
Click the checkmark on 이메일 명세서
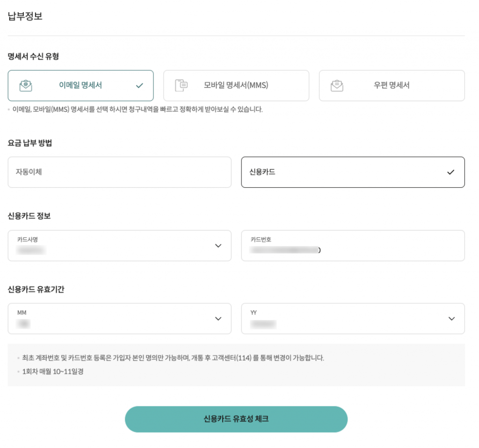139,86
